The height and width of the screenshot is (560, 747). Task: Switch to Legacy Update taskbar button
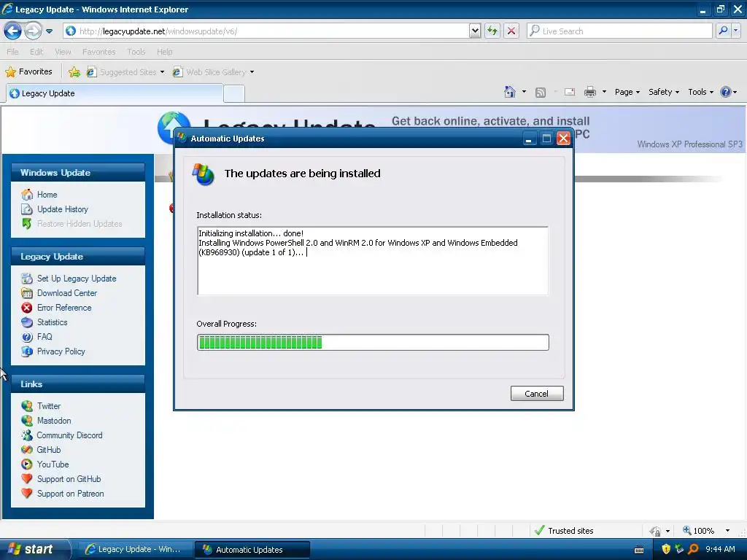[x=135, y=550]
